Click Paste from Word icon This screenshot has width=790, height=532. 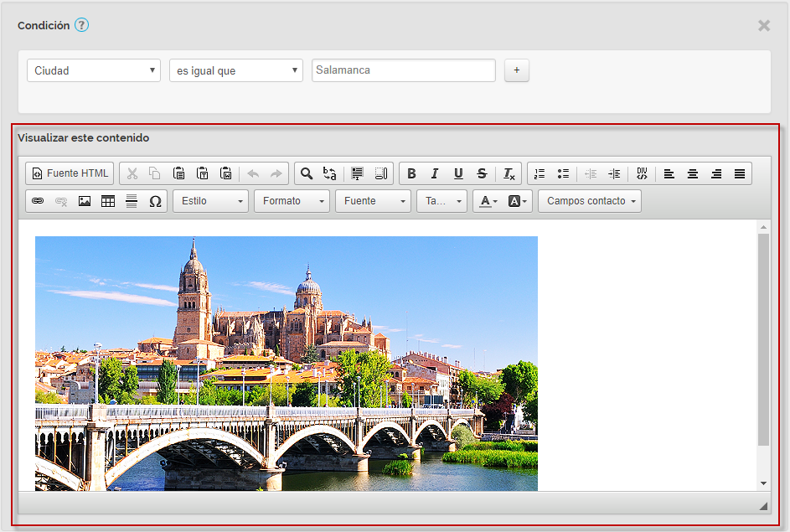point(226,173)
